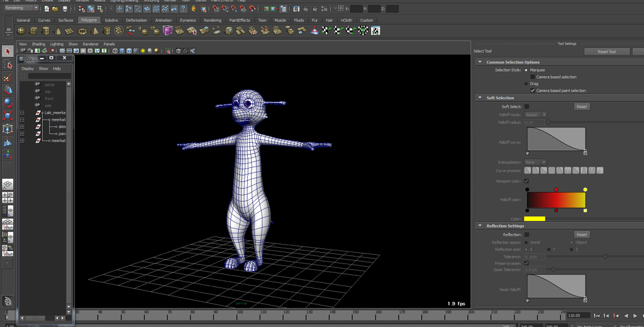This screenshot has width=644, height=327.
Task: Switch to the Animation shelf tab
Action: point(164,20)
